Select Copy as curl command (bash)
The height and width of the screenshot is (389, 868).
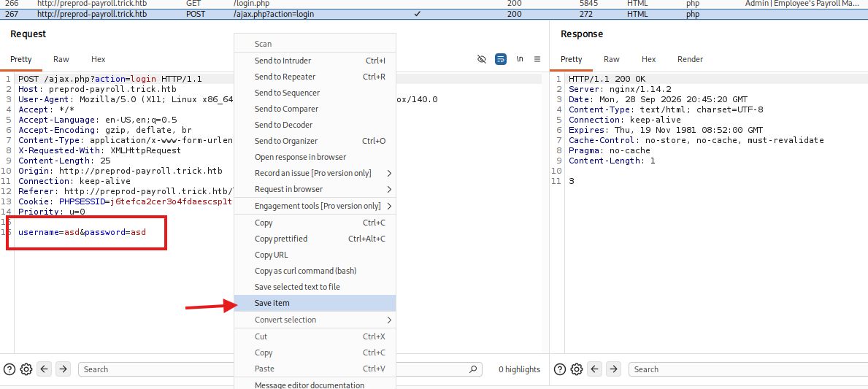[315, 271]
